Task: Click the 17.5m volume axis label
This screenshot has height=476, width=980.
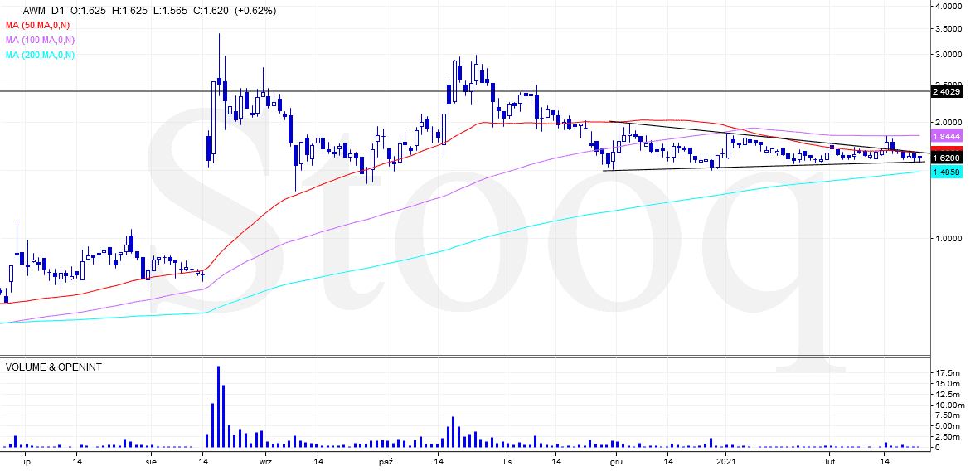Action: pos(948,374)
